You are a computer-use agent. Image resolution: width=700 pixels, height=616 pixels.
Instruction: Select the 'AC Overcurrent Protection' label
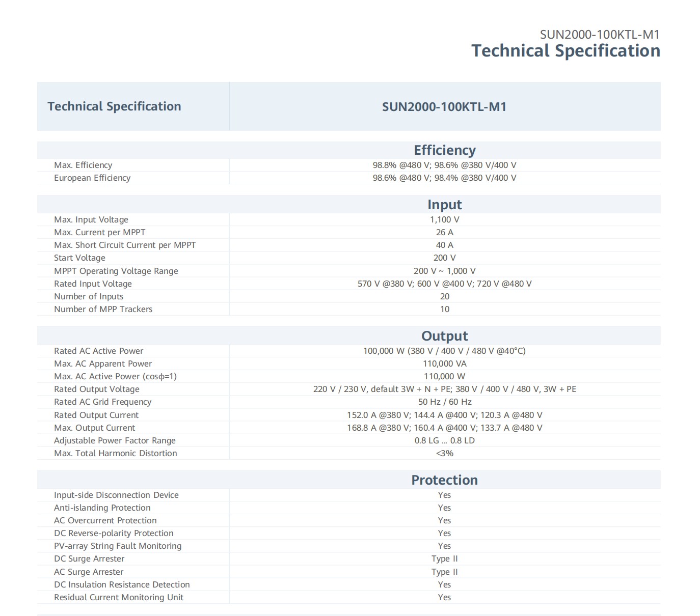105,520
